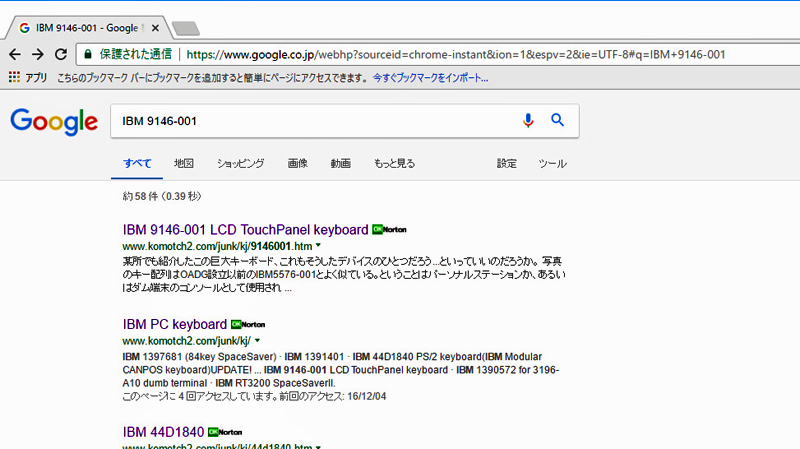Switch to the 動画 tab
Viewport: 800px width, 449px height.
340,163
